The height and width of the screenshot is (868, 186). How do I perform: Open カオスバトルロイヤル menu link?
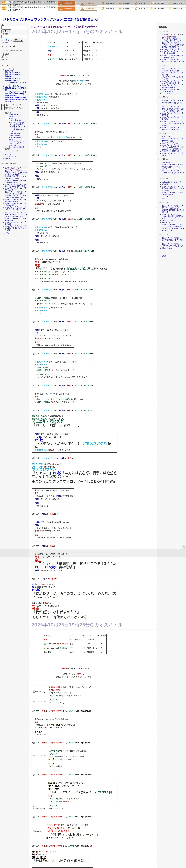(13, 86)
